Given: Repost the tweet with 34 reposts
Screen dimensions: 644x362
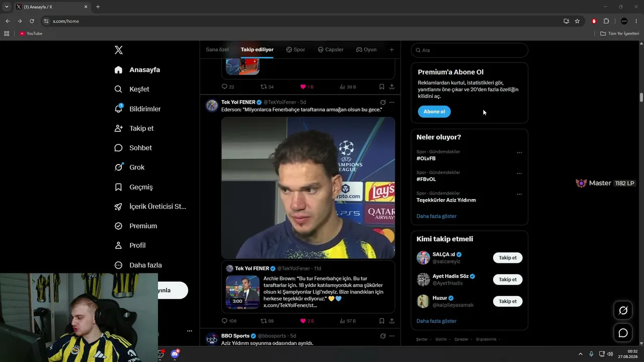Looking at the screenshot, I should [267, 86].
